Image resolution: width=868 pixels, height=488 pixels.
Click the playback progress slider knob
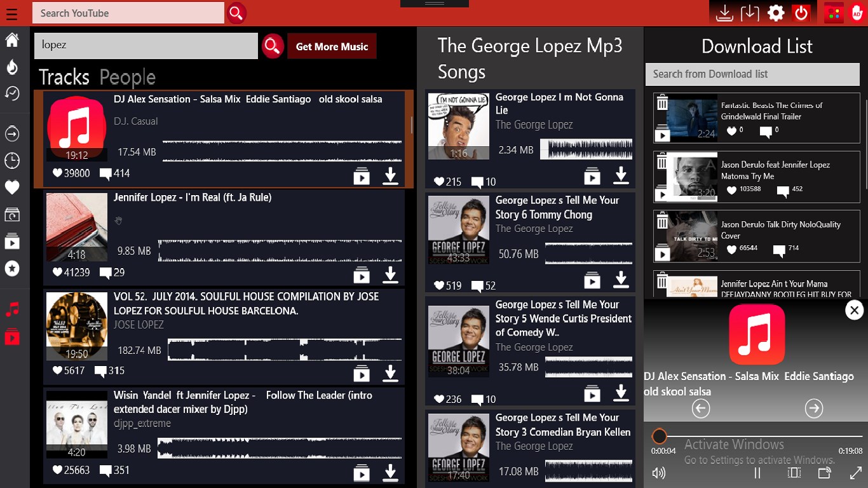(660, 436)
